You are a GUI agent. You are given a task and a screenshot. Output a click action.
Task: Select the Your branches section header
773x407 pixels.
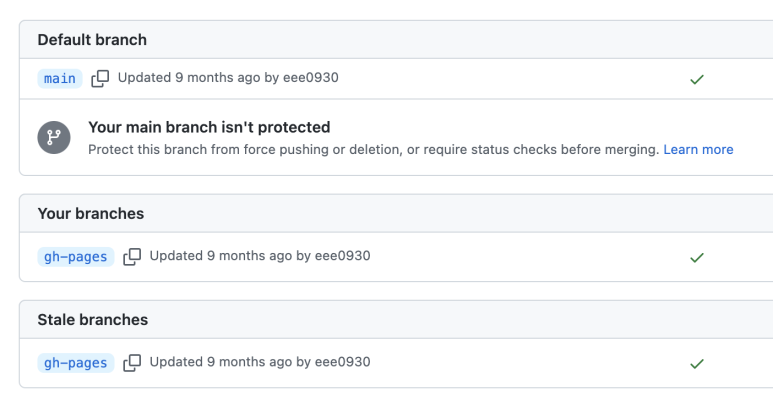tap(91, 214)
